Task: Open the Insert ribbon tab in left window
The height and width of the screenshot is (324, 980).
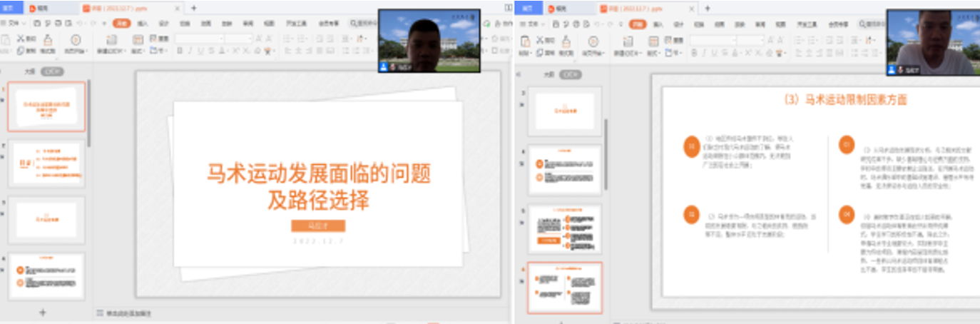Action: click(143, 24)
